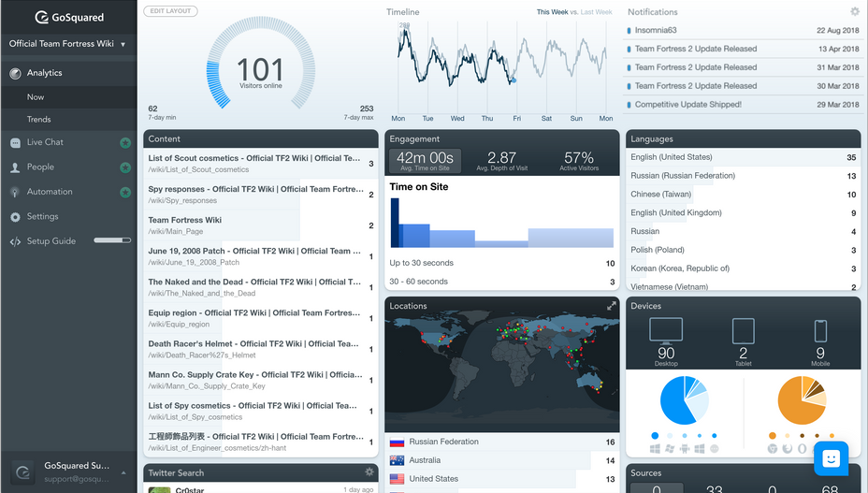Select the Avg. Time on Site tab
The height and width of the screenshot is (493, 868).
point(425,161)
